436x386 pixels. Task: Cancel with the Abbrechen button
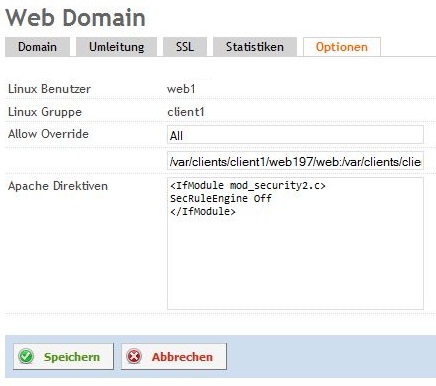tap(174, 357)
